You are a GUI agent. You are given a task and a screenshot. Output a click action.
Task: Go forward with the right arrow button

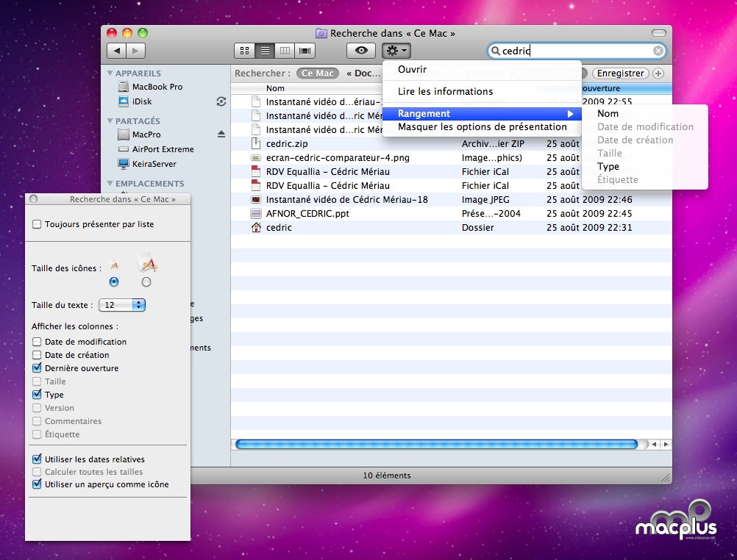click(x=135, y=51)
